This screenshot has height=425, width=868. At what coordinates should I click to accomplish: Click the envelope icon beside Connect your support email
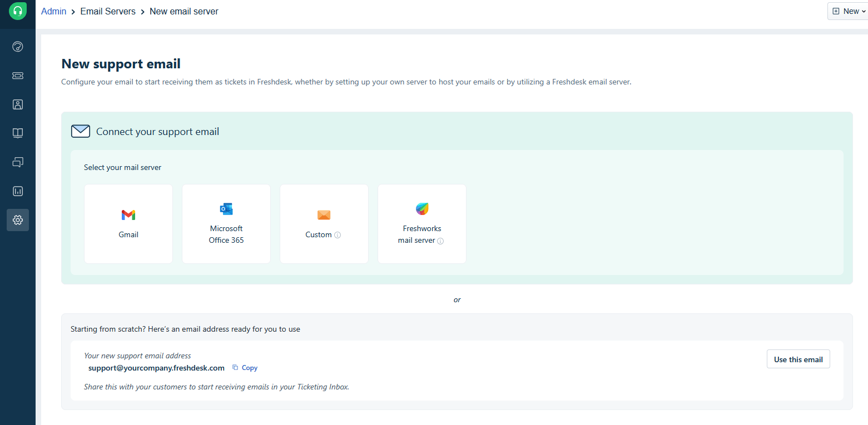[x=81, y=131]
